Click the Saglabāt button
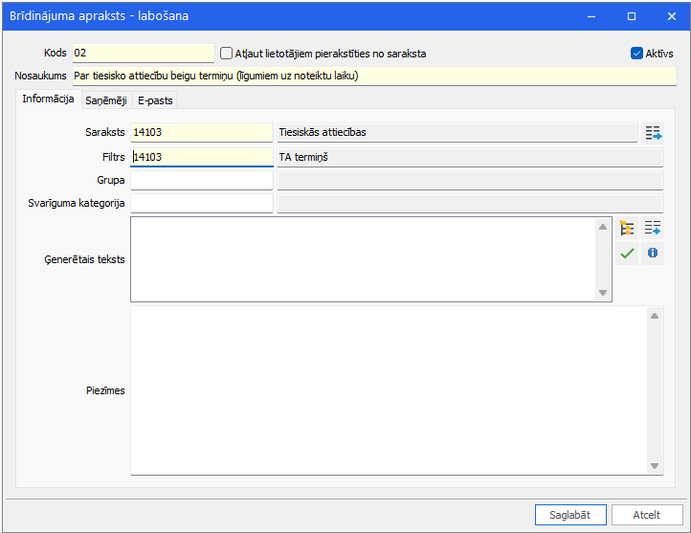Image resolution: width=691 pixels, height=533 pixels. point(570,515)
